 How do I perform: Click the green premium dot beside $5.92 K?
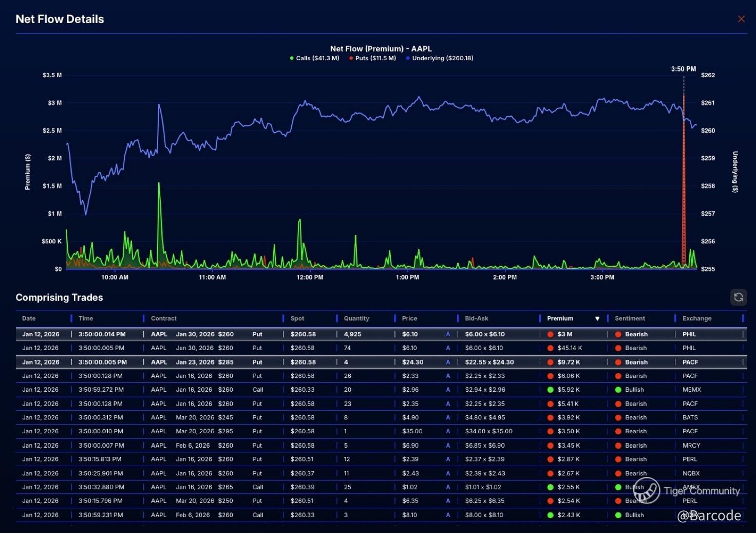551,390
